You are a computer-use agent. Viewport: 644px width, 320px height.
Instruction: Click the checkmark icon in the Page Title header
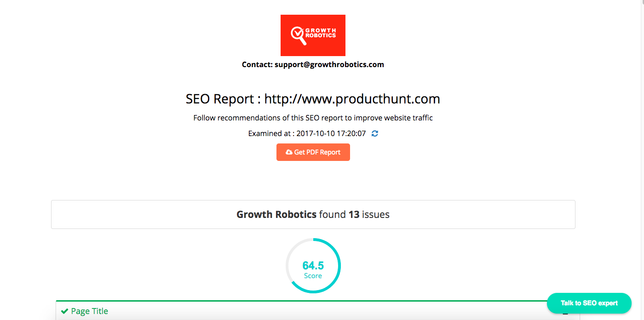pos(65,311)
